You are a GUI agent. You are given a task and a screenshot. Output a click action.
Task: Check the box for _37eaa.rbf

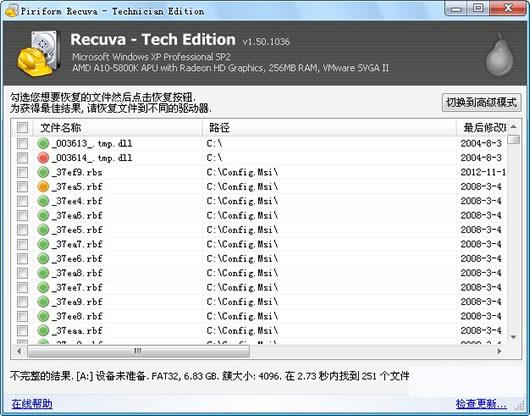[22, 331]
